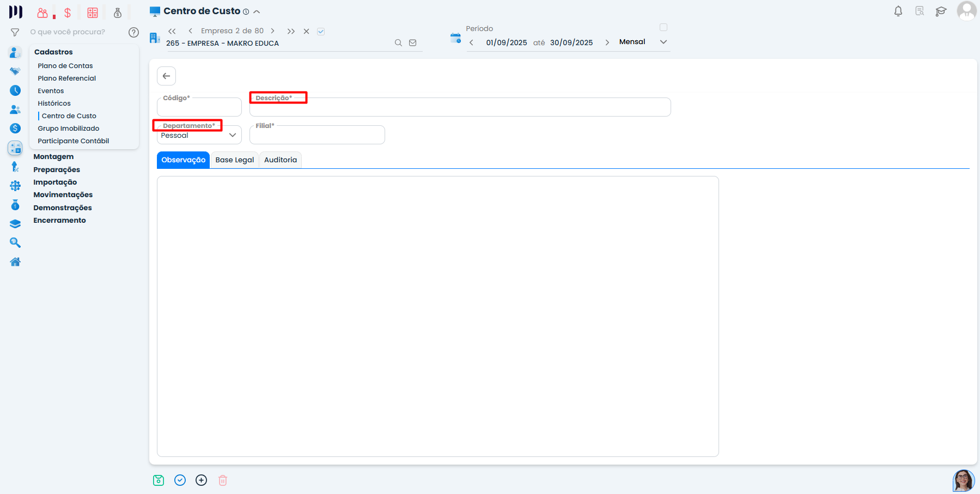This screenshot has height=494, width=980.
Task: Go to the previous company
Action: point(190,32)
